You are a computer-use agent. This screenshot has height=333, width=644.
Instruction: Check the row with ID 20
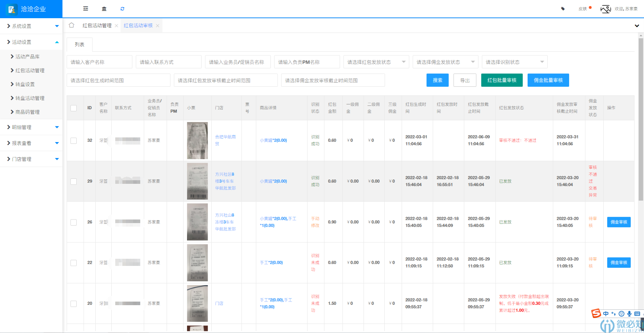pyautogui.click(x=73, y=304)
